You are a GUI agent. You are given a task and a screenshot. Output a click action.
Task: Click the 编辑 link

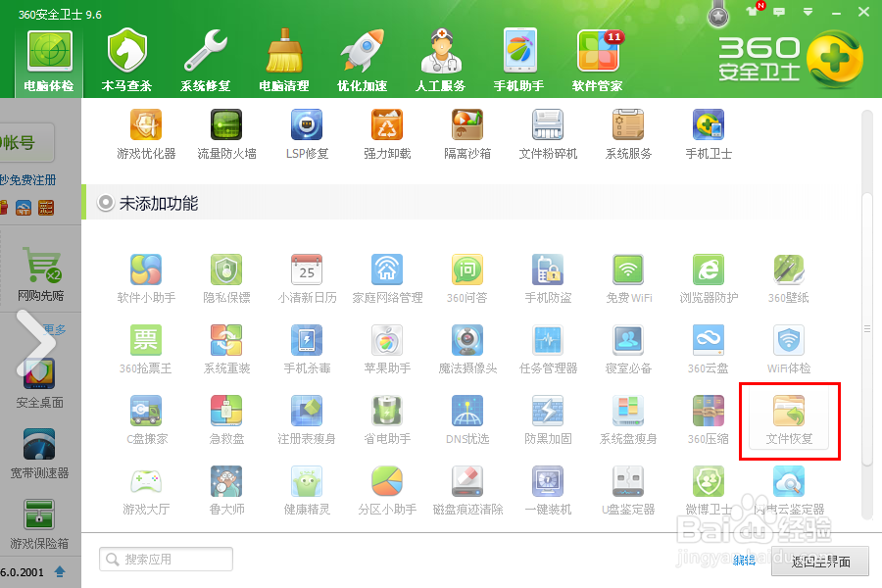[x=744, y=560]
